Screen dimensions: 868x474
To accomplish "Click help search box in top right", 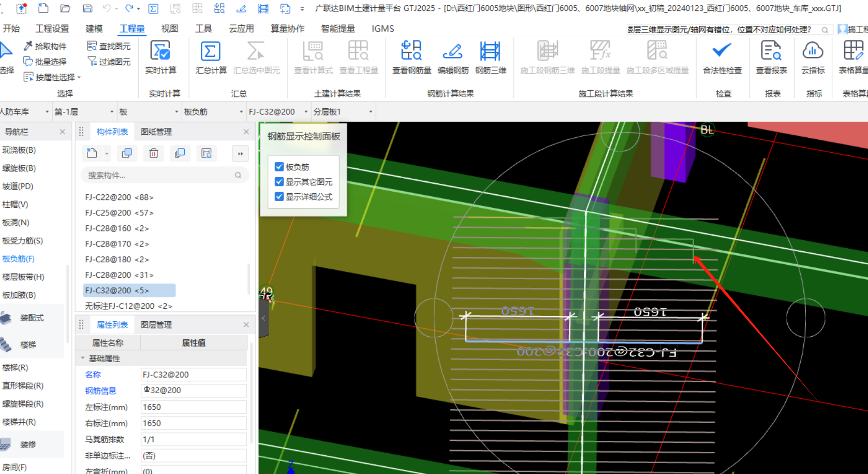I will [x=729, y=30].
